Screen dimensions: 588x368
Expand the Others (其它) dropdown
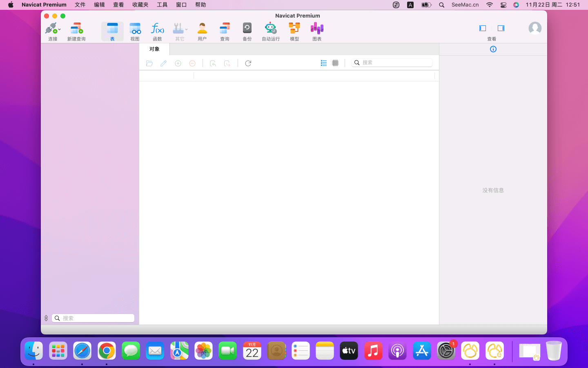click(x=186, y=29)
